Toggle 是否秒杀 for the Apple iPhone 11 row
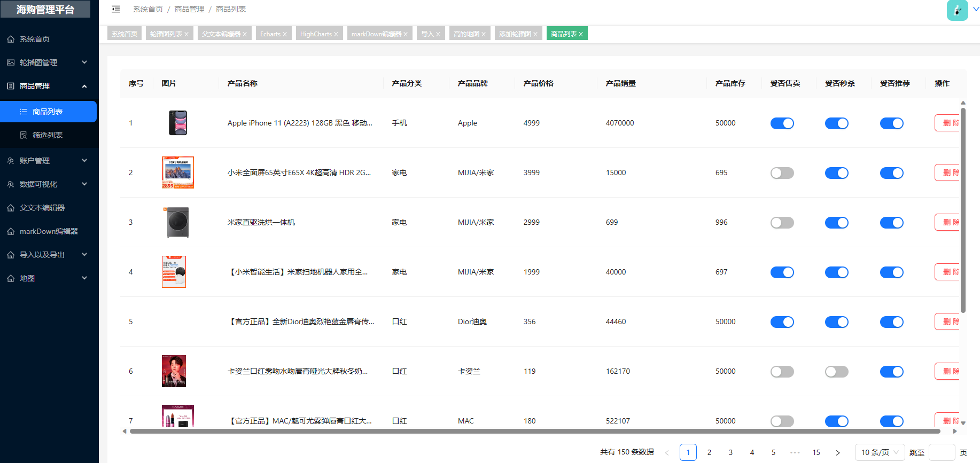The width and height of the screenshot is (980, 463). pos(837,123)
